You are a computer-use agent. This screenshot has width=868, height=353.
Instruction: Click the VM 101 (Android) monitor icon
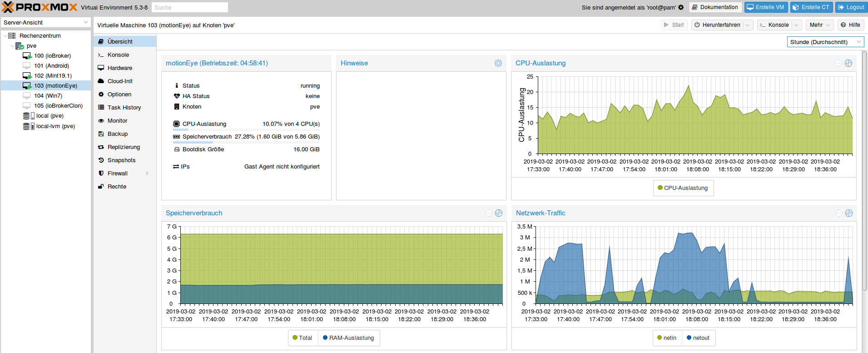[x=27, y=66]
